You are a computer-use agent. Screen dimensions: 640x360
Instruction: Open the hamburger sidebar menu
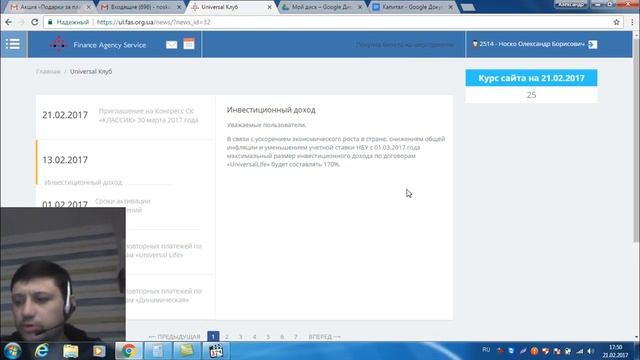(13, 44)
